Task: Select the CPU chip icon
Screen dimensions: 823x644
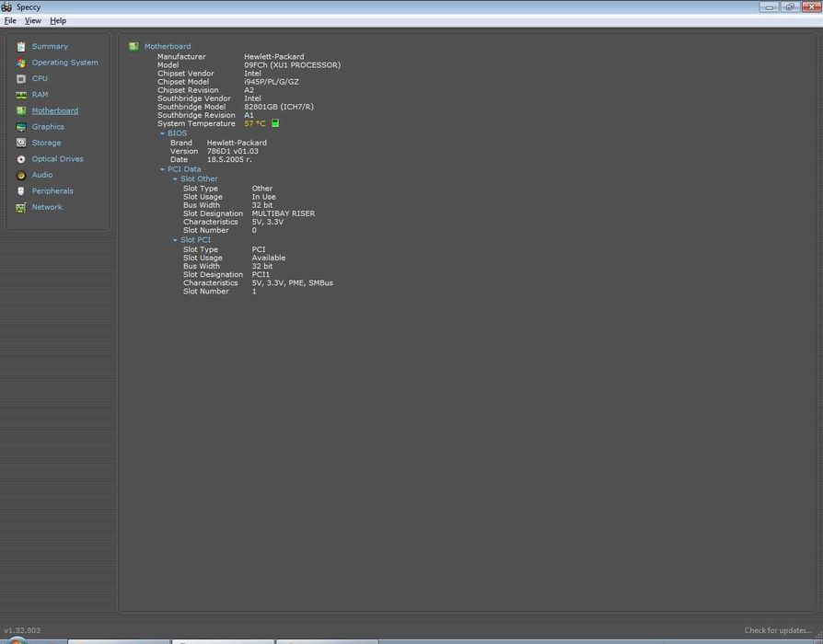Action: 21,79
